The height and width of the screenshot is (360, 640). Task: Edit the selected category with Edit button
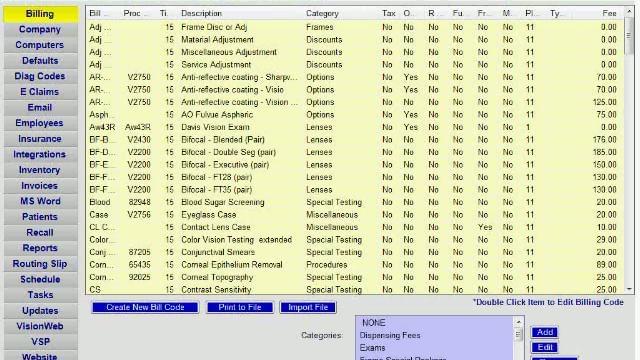(545, 347)
